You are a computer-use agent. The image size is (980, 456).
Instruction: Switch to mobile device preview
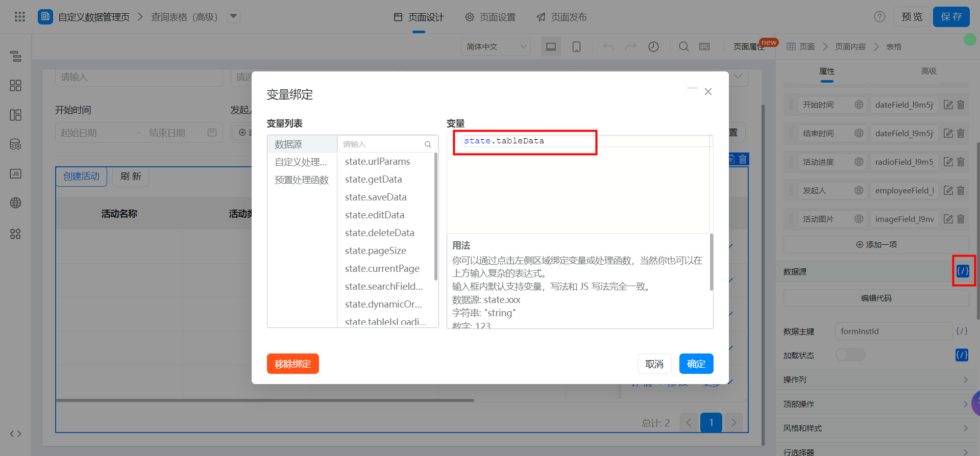point(576,47)
